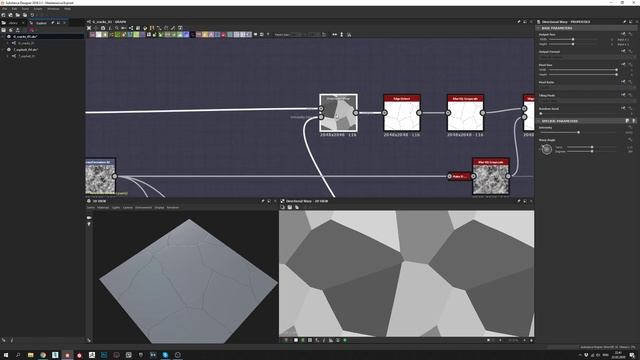Collapse the 6_cracks_00.sbs package tree item
The height and width of the screenshot is (360, 640).
click(x=3, y=36)
